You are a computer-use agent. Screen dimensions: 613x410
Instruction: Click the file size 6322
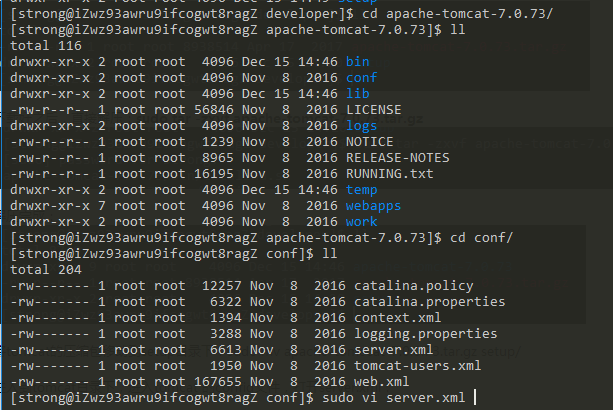pyautogui.click(x=226, y=302)
